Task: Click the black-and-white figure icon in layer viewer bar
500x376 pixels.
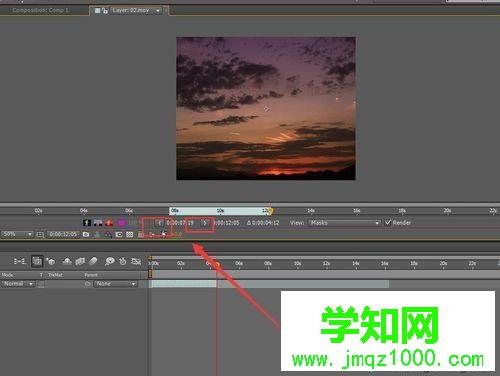Action: click(x=87, y=223)
